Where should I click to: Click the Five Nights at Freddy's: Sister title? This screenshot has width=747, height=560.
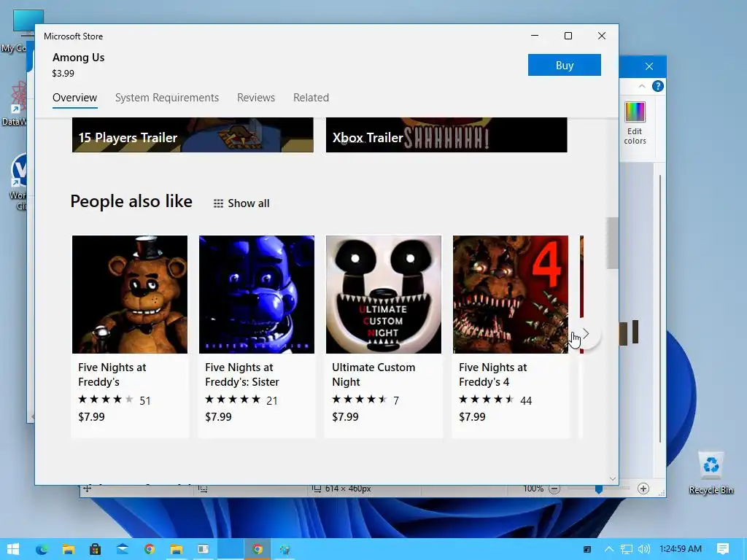coord(242,375)
